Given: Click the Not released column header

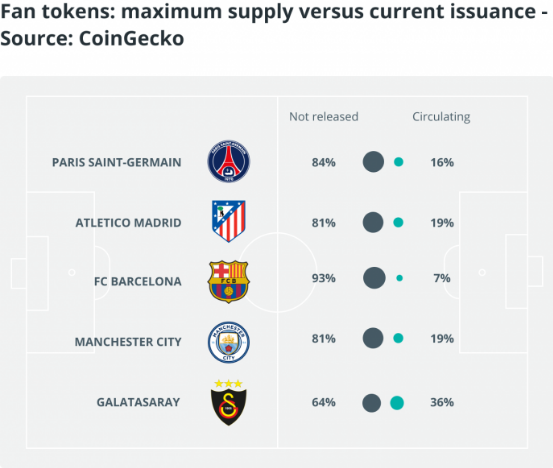Looking at the screenshot, I should pos(324,117).
